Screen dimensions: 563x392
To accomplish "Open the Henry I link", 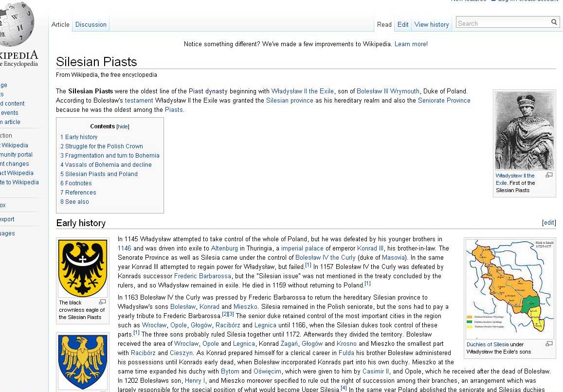I will pos(195,380).
